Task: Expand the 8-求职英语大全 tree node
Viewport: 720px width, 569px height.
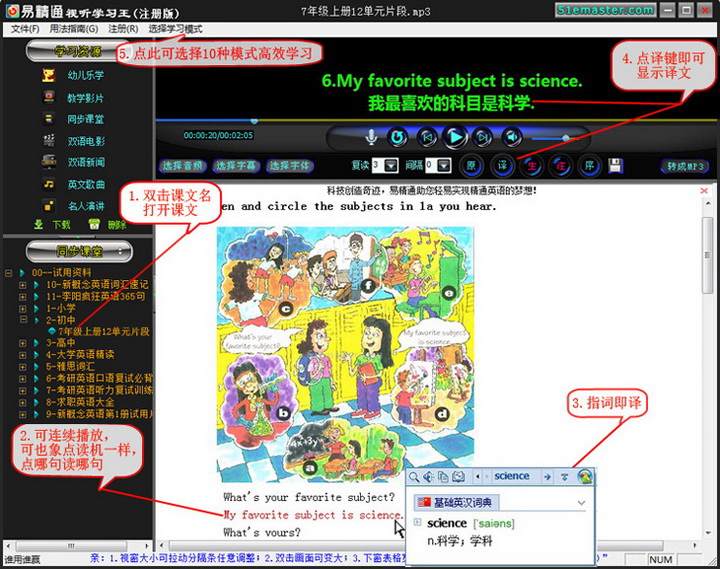Action: 22,402
